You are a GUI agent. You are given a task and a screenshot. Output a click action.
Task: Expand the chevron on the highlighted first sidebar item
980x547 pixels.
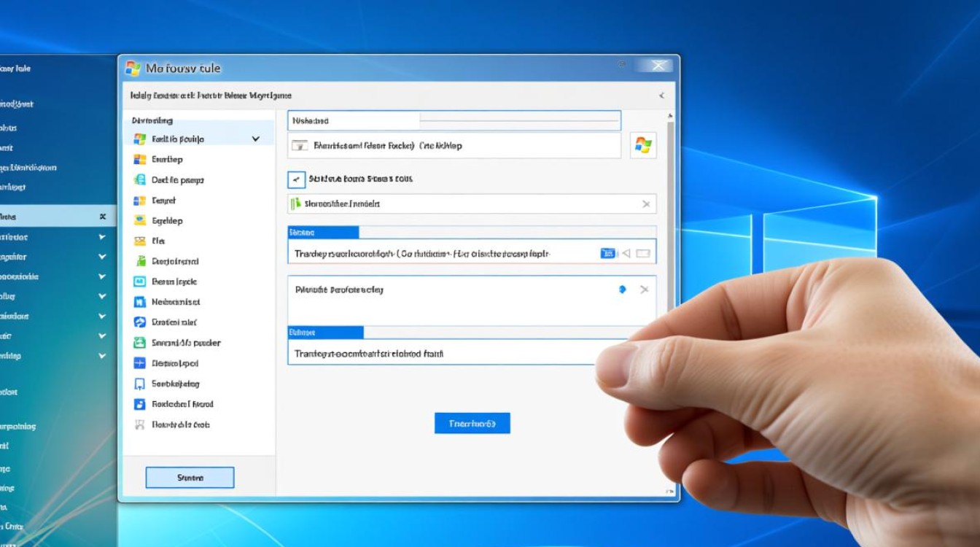(256, 139)
